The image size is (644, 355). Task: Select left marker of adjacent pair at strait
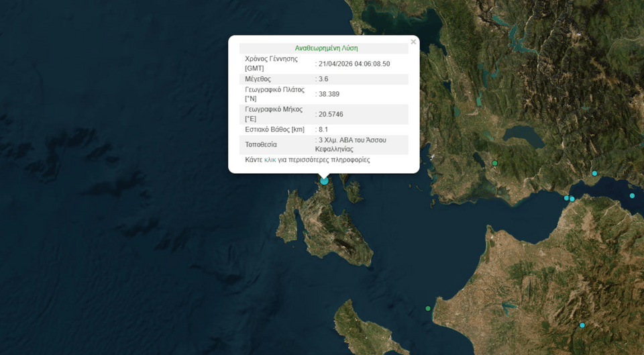point(566,197)
